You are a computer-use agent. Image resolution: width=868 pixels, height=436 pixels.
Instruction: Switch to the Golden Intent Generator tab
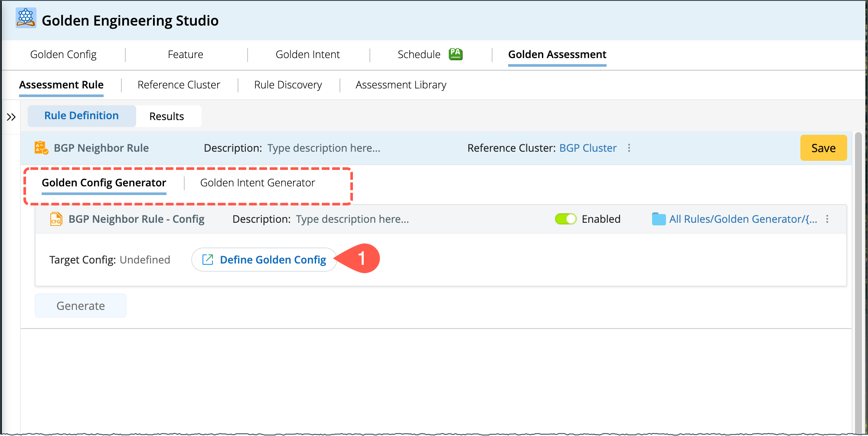coord(258,183)
